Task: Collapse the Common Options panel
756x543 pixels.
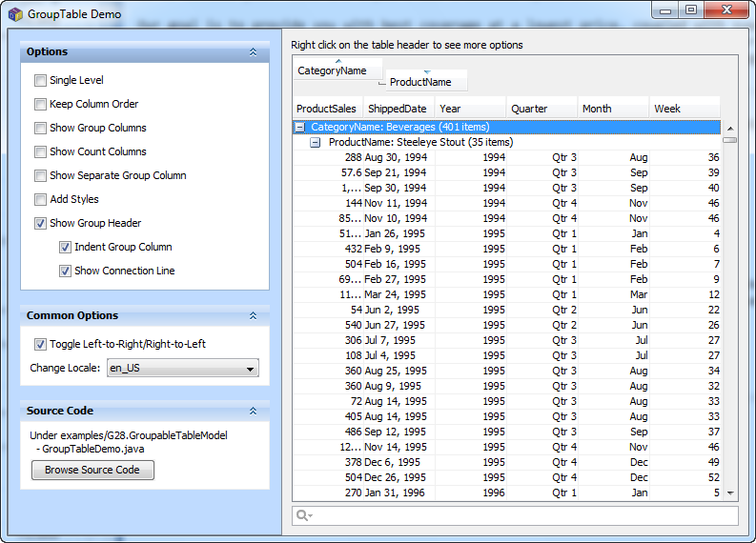Action: [x=254, y=315]
